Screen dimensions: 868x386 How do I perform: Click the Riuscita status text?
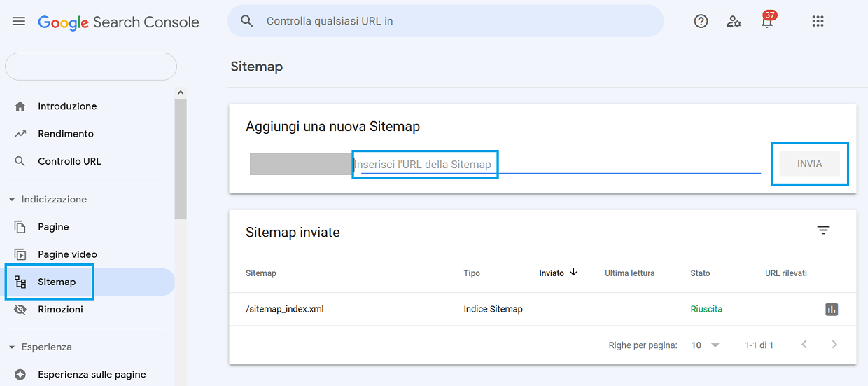coord(706,309)
